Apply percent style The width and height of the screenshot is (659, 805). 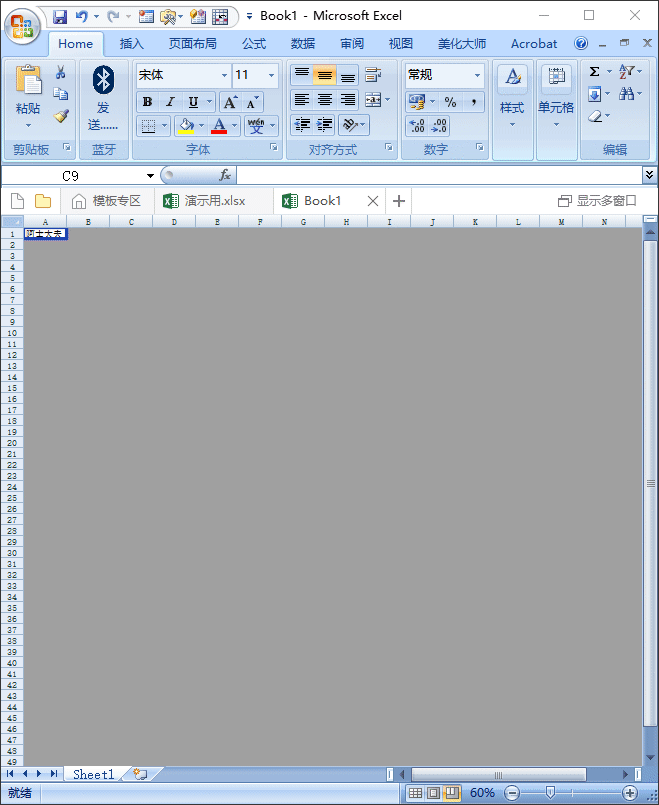point(451,102)
